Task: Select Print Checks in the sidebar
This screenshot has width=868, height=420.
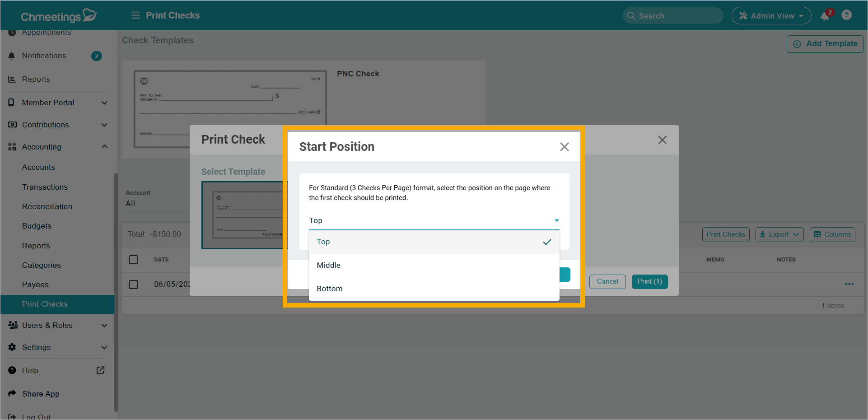Action: pyautogui.click(x=57, y=304)
